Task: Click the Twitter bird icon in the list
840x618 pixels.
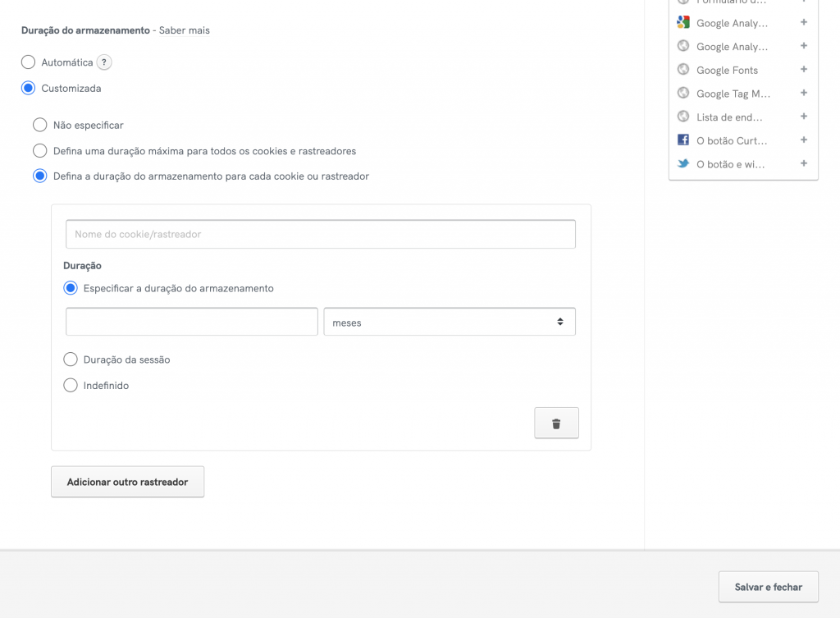Action: pyautogui.click(x=683, y=164)
